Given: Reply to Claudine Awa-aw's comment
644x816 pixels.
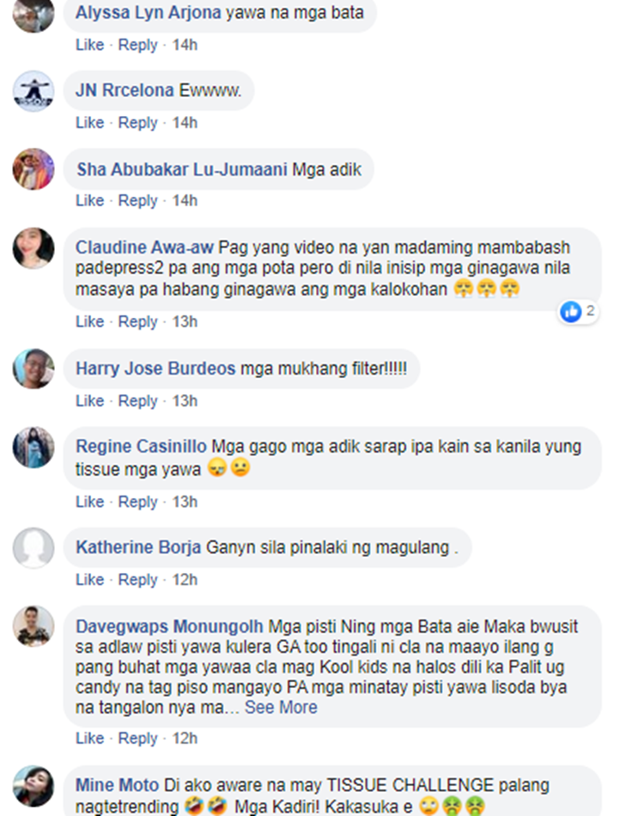Looking at the screenshot, I should (x=137, y=321).
